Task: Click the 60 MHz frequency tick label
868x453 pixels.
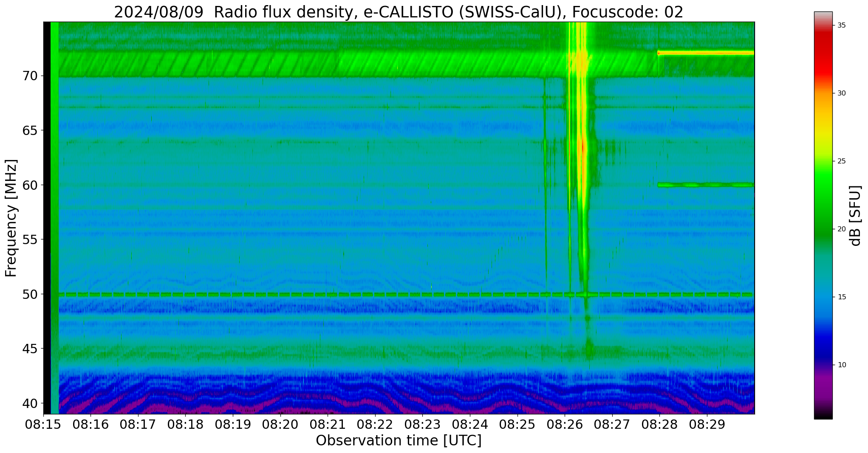Action: click(30, 185)
